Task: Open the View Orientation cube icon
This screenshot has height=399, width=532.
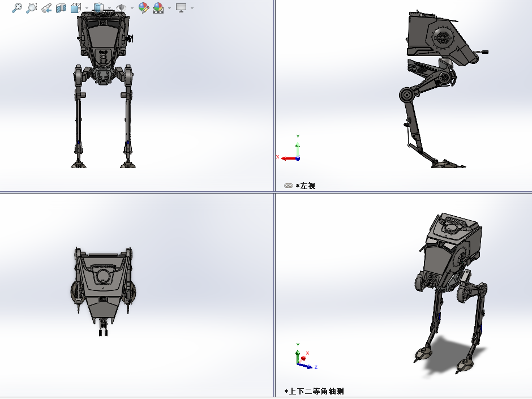Action: pos(76,8)
